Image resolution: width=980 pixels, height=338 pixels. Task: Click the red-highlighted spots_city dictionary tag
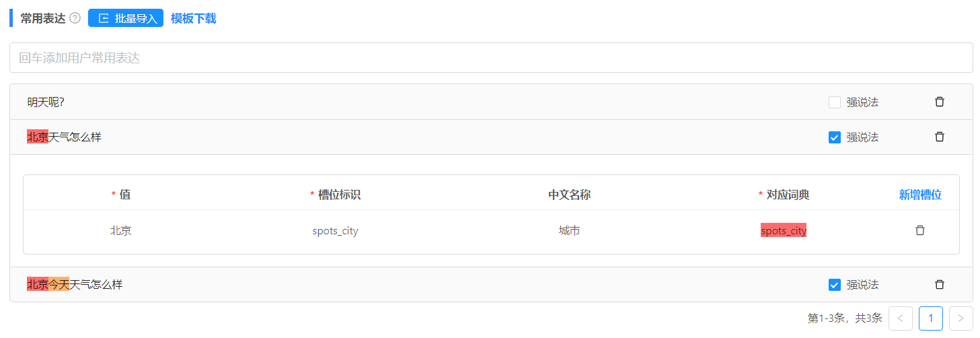tap(784, 230)
